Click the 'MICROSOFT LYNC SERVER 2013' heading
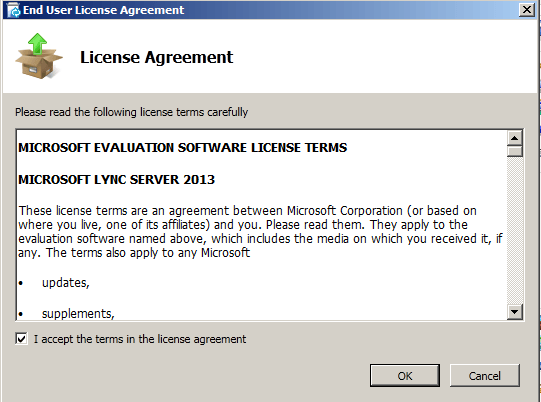Screen dimensions: 541x402 (x=117, y=179)
